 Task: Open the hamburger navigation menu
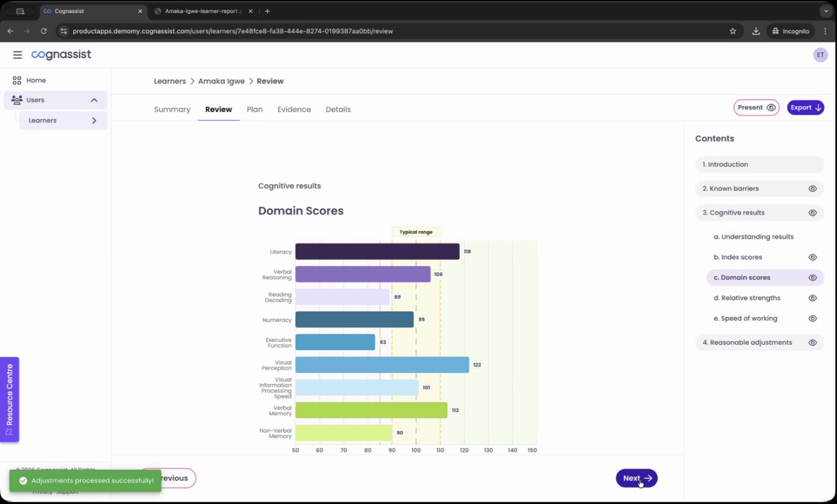pos(17,55)
